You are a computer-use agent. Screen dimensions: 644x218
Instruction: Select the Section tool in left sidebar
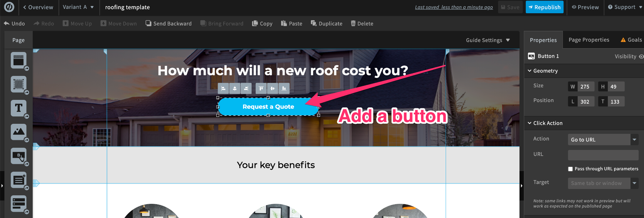pyautogui.click(x=19, y=60)
